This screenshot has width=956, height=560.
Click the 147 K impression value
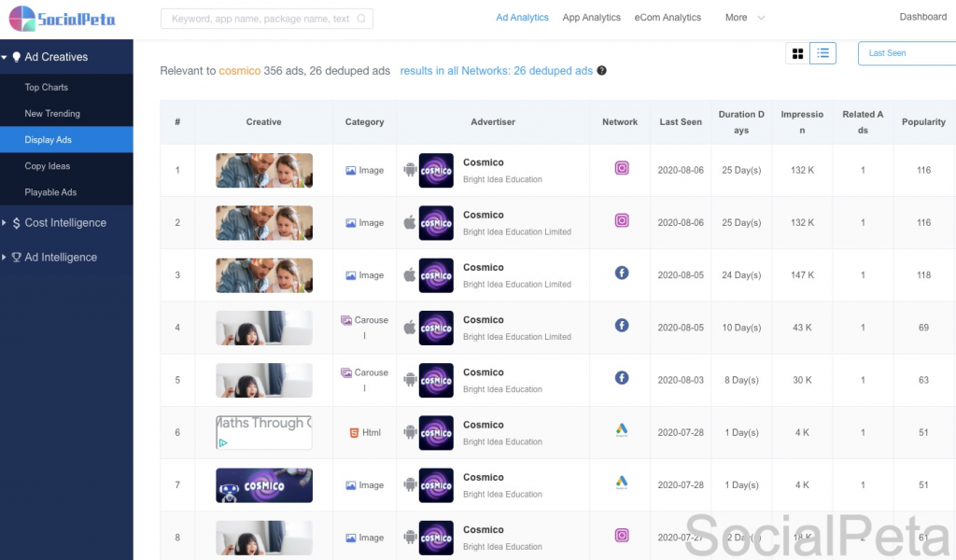pyautogui.click(x=802, y=275)
